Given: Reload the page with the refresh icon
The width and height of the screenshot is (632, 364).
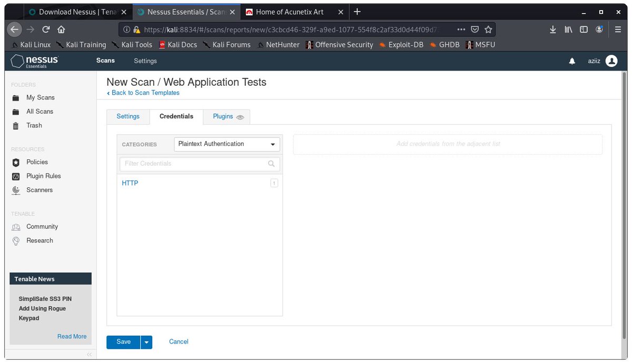Looking at the screenshot, I should pyautogui.click(x=46, y=29).
